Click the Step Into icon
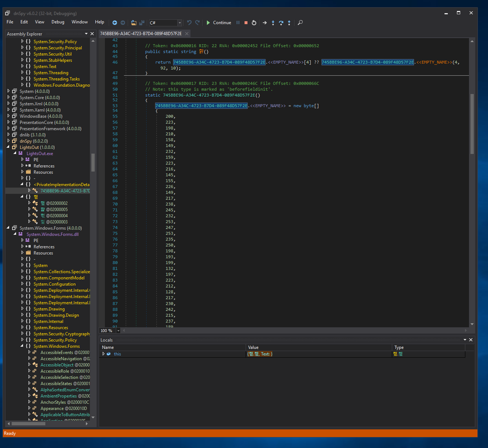The image size is (488, 448). [x=273, y=22]
